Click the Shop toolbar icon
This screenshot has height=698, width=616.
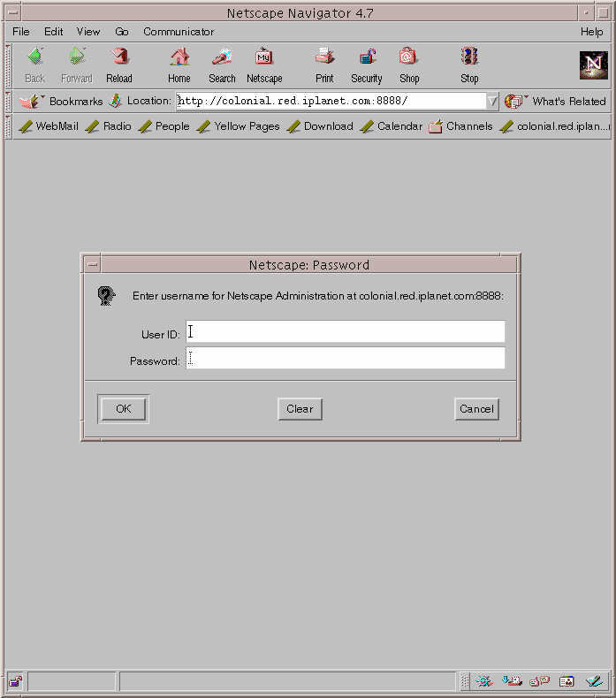pos(408,57)
